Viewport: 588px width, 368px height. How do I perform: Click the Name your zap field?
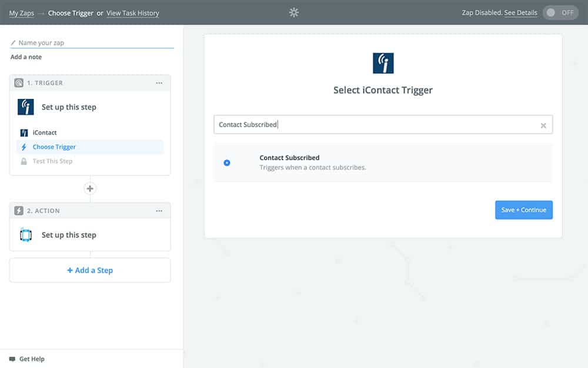[x=94, y=43]
